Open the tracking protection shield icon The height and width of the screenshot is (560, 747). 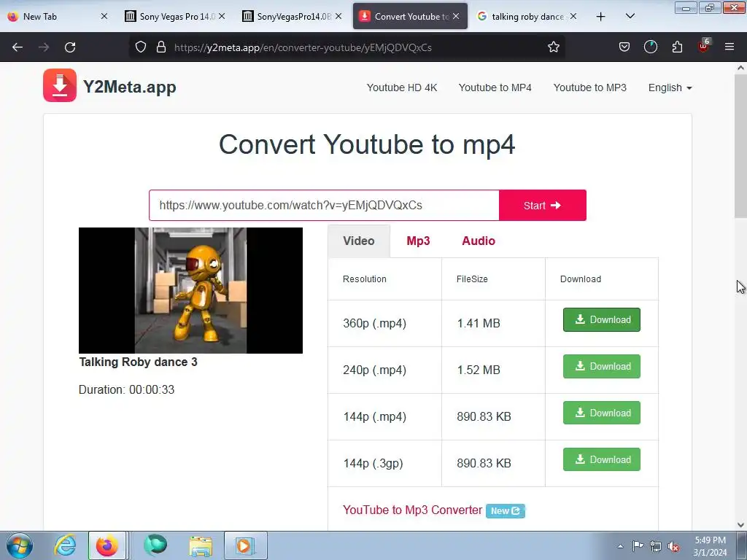tap(141, 47)
